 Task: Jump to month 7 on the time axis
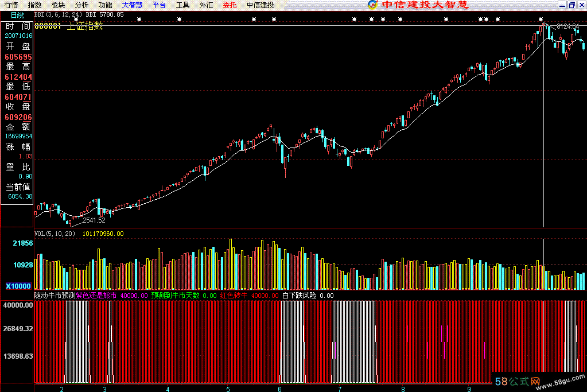pos(340,389)
